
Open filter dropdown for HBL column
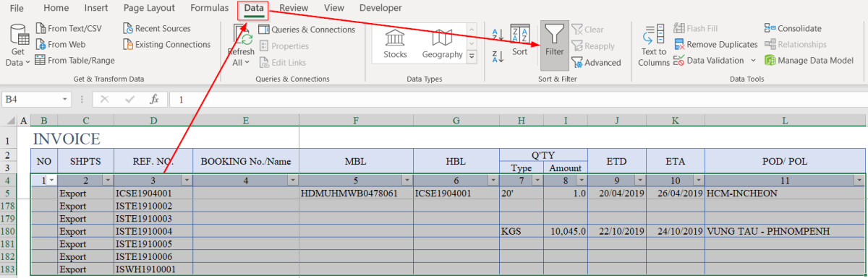493,180
